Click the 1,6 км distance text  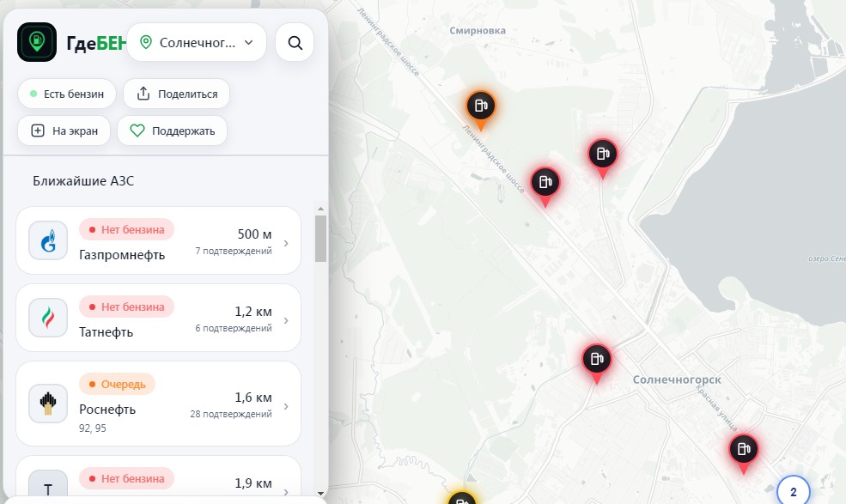[253, 398]
